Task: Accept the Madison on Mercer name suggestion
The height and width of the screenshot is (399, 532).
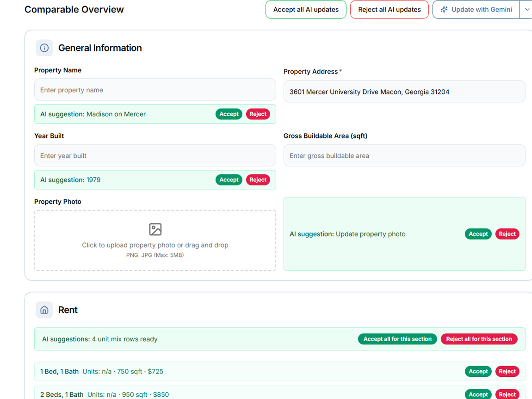Action: click(x=229, y=114)
